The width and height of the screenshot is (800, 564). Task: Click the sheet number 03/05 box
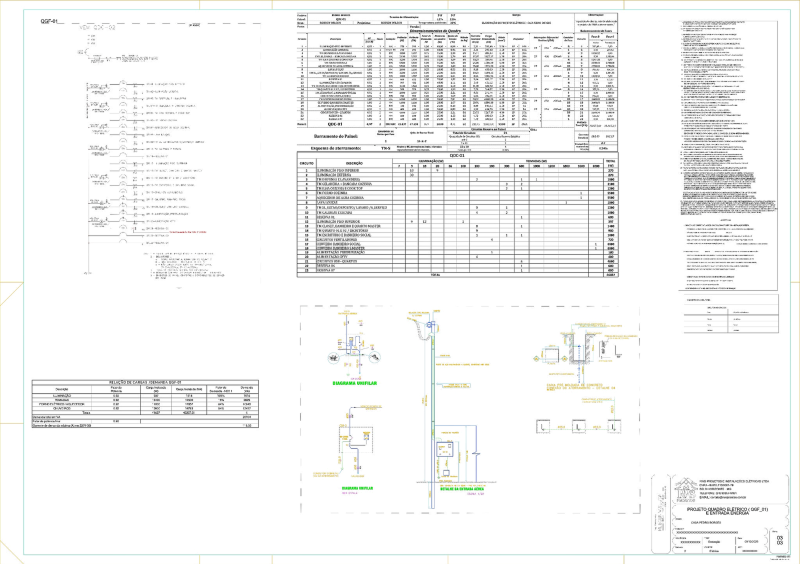[x=780, y=539]
